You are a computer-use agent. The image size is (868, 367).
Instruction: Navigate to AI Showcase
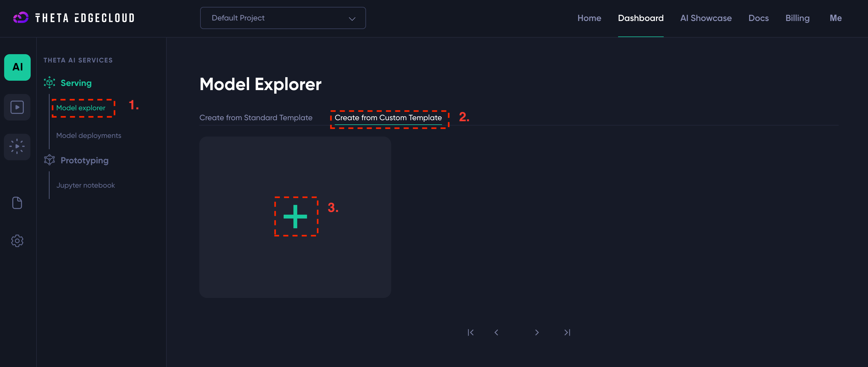point(705,18)
